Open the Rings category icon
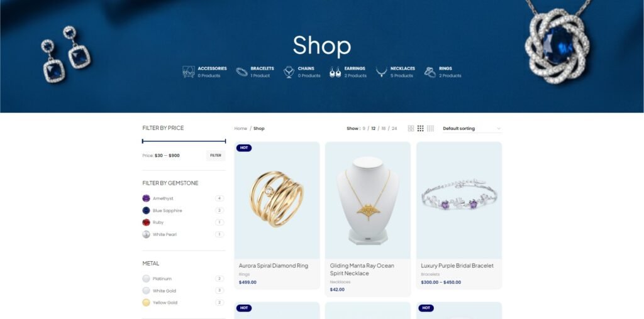This screenshot has width=644, height=319. [x=430, y=72]
